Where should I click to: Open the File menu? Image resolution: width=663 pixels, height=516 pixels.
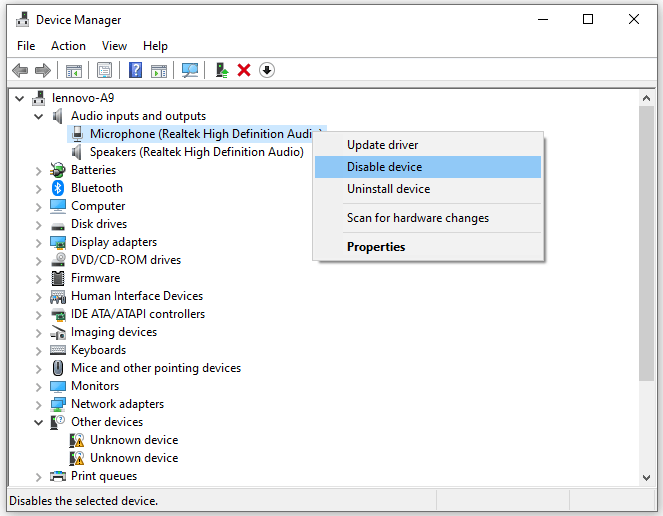coord(26,46)
